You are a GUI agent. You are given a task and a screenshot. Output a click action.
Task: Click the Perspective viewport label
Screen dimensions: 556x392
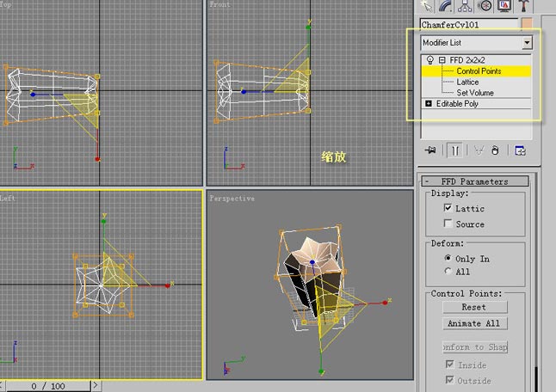coord(232,199)
